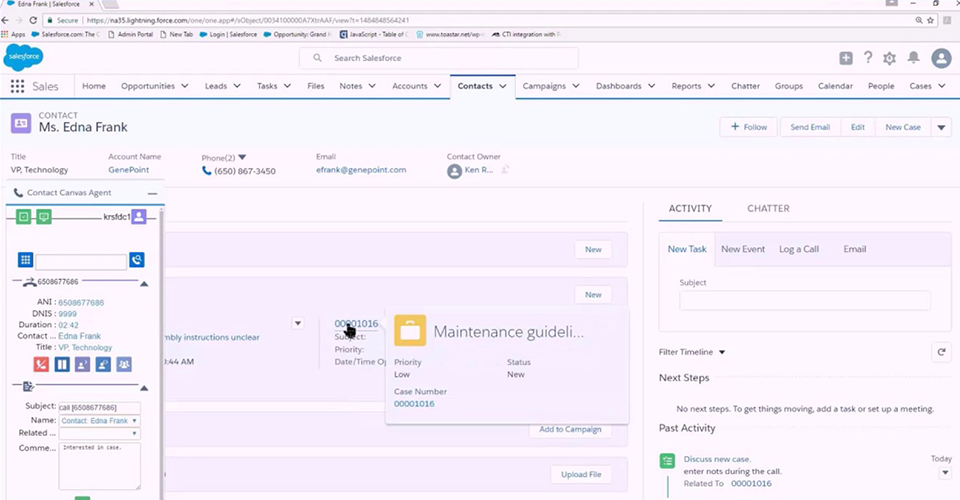Open the Related To dropdown in agent panel
960x500 pixels.
click(100, 433)
